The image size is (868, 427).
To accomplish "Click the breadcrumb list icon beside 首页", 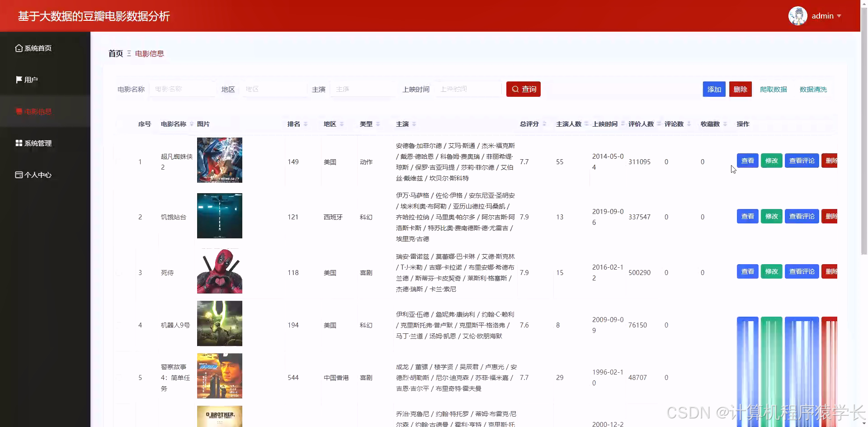I will (x=128, y=53).
